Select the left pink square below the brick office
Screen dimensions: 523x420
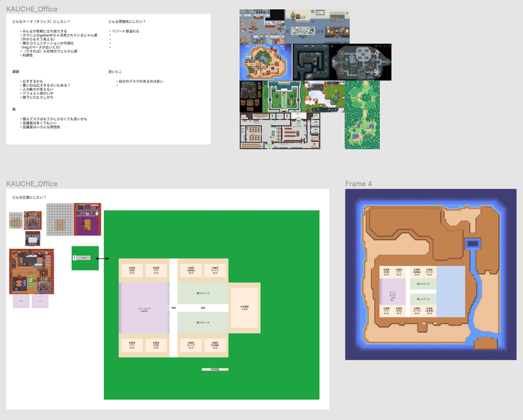21,301
